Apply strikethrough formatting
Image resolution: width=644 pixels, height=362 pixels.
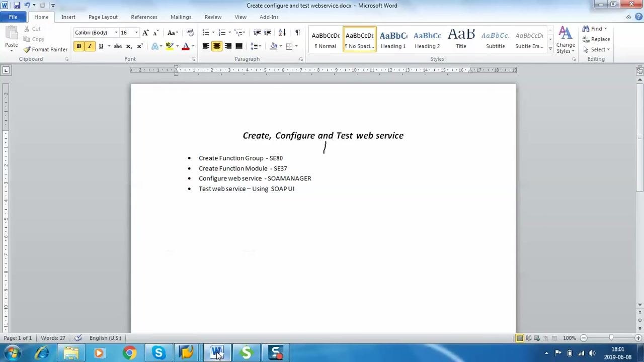click(x=118, y=46)
